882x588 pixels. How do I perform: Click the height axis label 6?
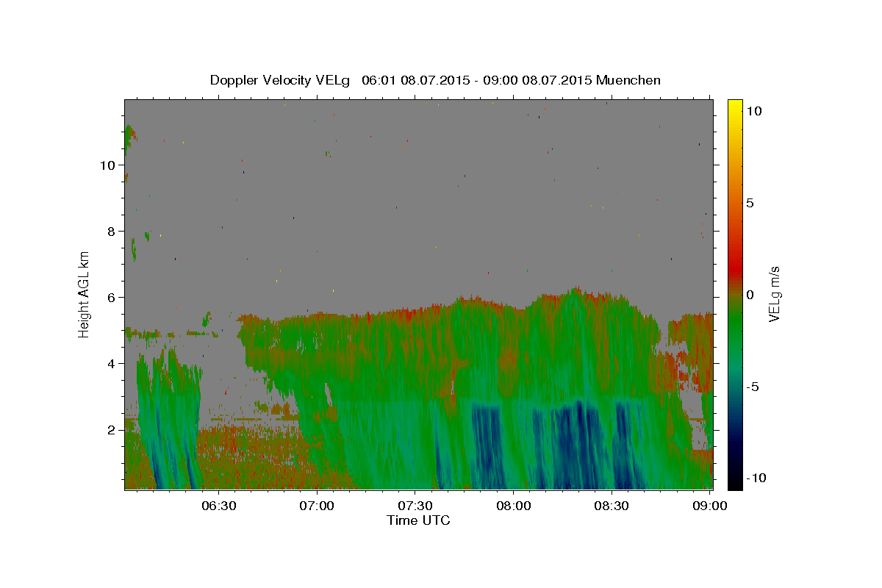(x=112, y=298)
